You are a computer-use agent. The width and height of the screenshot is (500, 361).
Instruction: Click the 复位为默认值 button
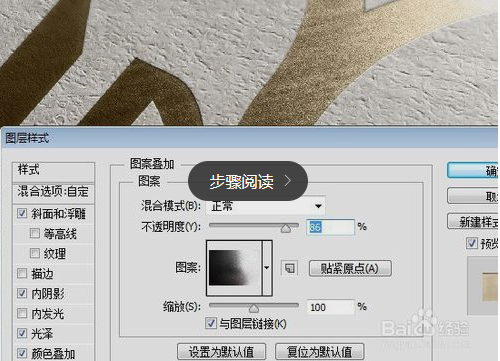coord(319,351)
